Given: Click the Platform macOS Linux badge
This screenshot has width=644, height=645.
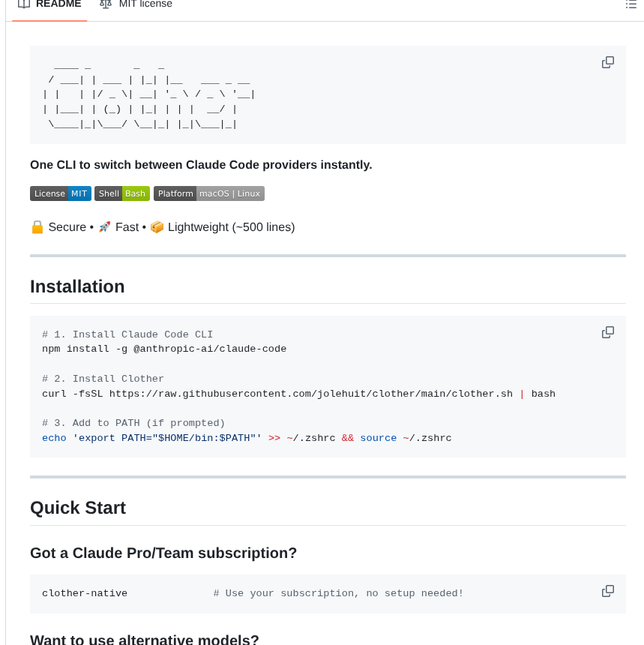Looking at the screenshot, I should (x=208, y=193).
